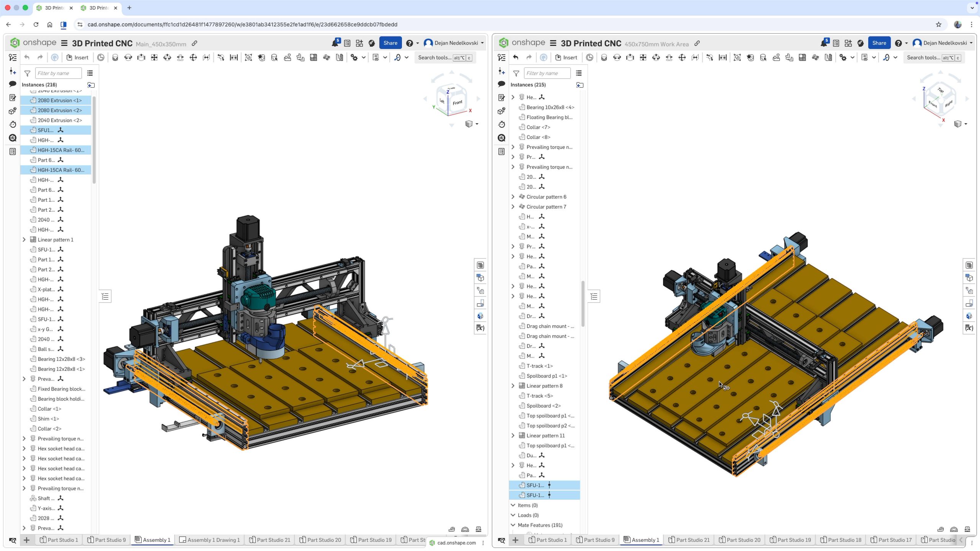Click the create folder icon beside Instances (216)
This screenshot has width=980, height=551.
tap(91, 85)
